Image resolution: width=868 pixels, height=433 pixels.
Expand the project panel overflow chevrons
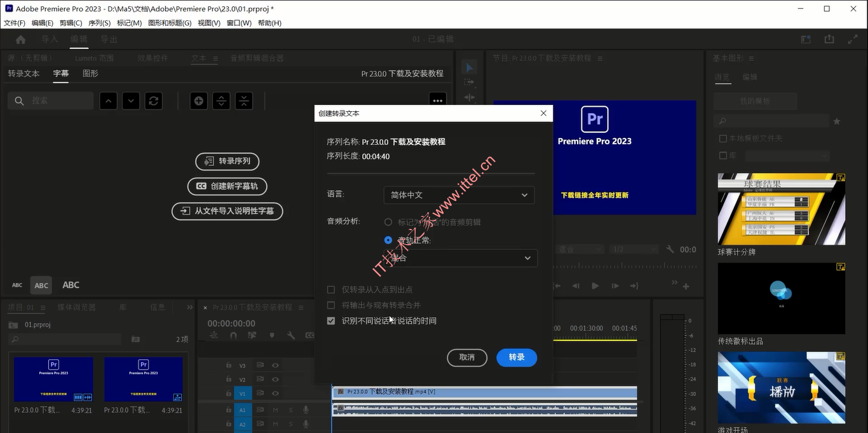click(x=189, y=307)
